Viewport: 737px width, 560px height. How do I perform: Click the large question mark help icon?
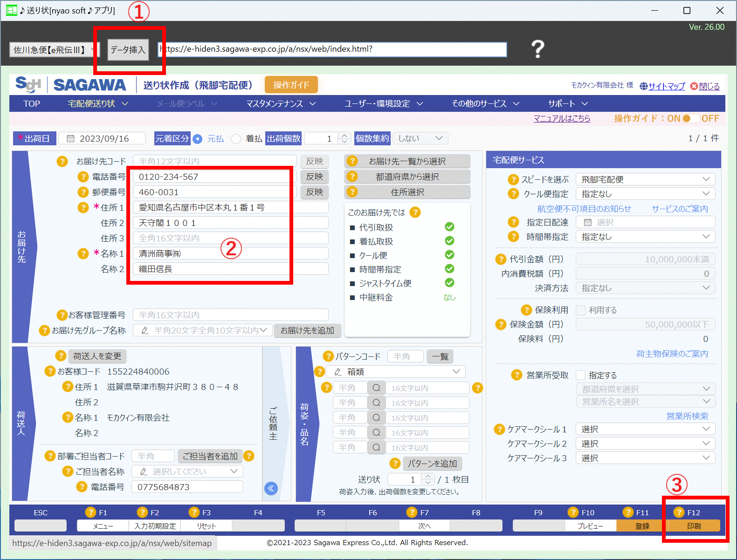[537, 49]
